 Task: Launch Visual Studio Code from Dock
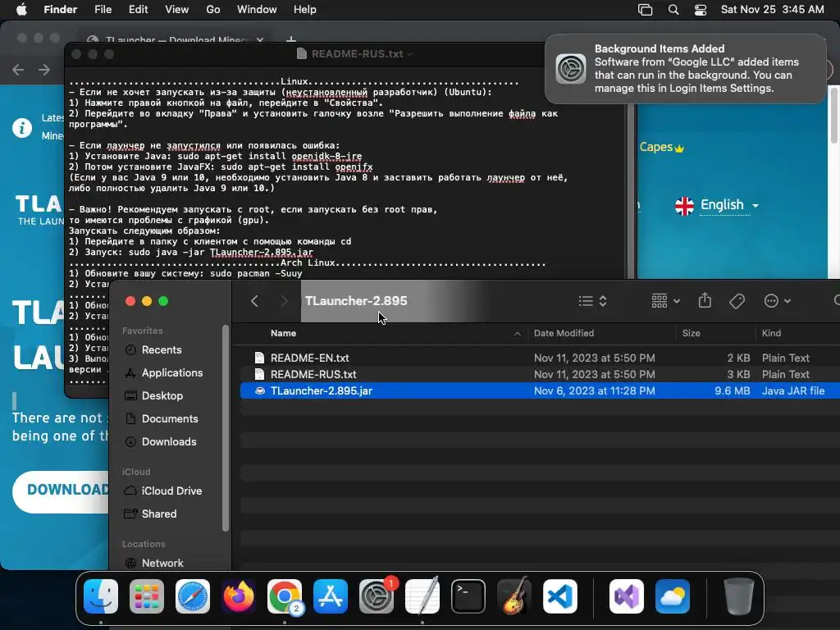(x=560, y=596)
